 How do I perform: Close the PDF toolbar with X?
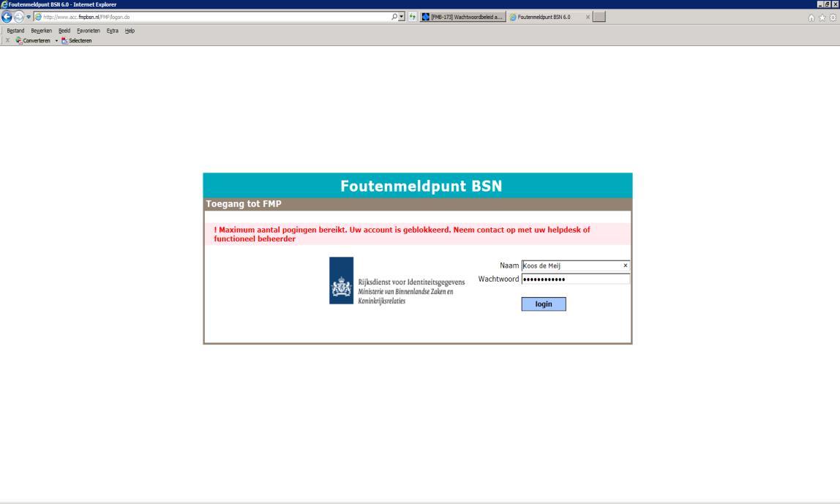7,41
